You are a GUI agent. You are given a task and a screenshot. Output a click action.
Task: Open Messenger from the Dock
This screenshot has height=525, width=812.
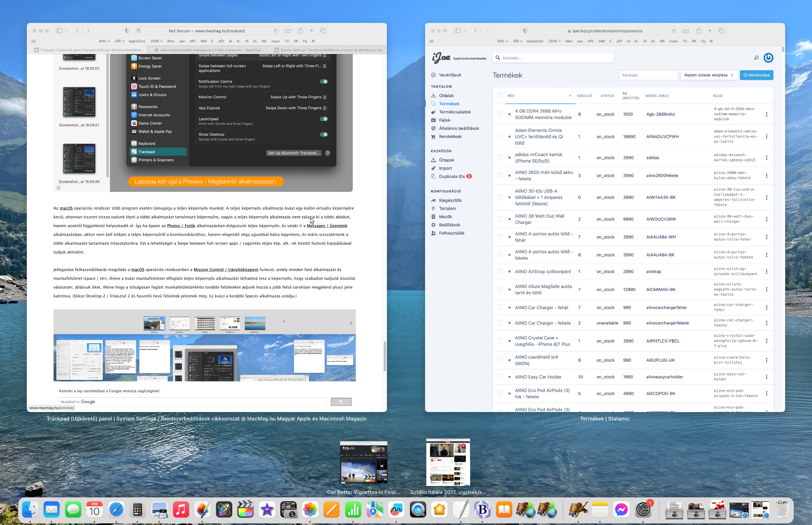[x=622, y=510]
